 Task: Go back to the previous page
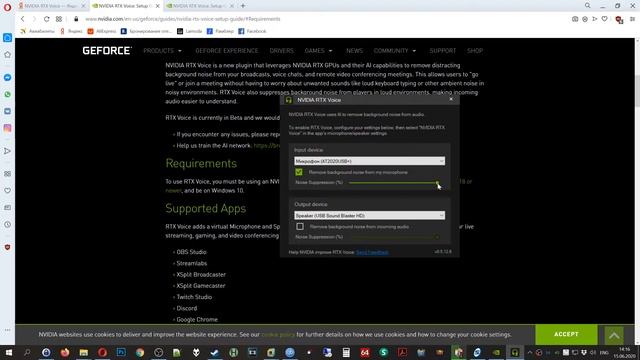click(x=23, y=19)
